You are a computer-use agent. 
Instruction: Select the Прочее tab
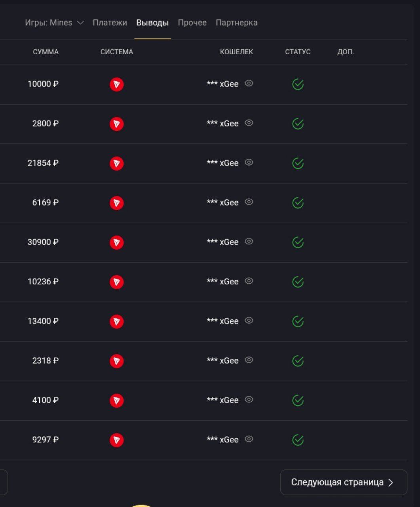coord(192,23)
